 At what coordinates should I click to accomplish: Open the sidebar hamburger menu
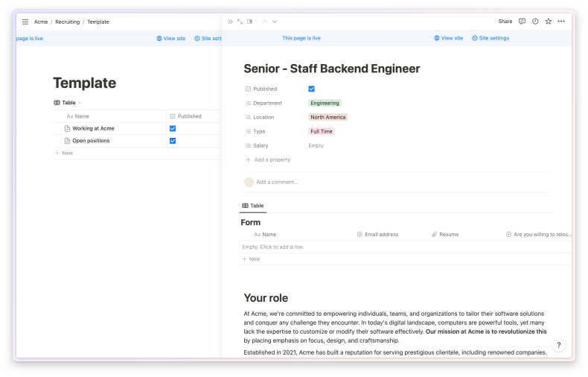pyautogui.click(x=25, y=22)
